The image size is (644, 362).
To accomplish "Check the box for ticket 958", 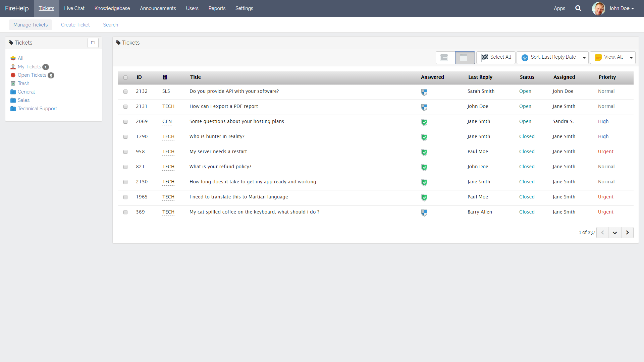I will coord(125,152).
